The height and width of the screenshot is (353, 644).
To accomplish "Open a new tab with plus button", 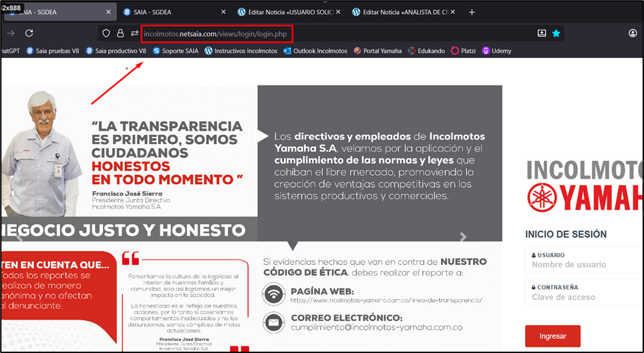I will pos(472,13).
